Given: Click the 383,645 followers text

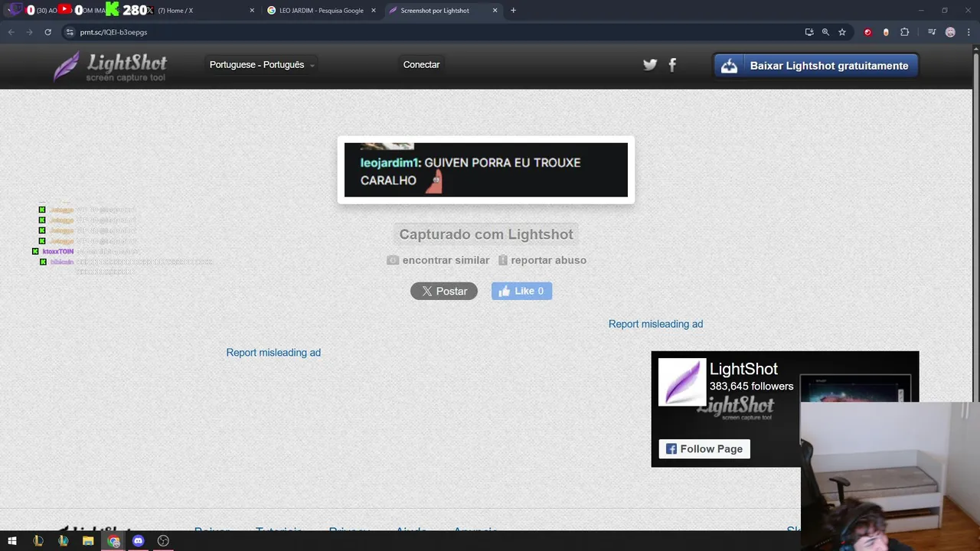Looking at the screenshot, I should pos(751,386).
